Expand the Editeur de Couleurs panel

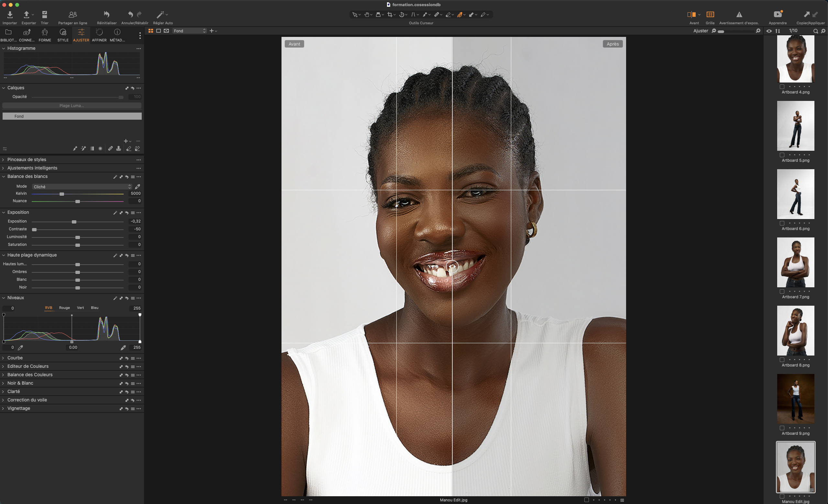coord(4,366)
